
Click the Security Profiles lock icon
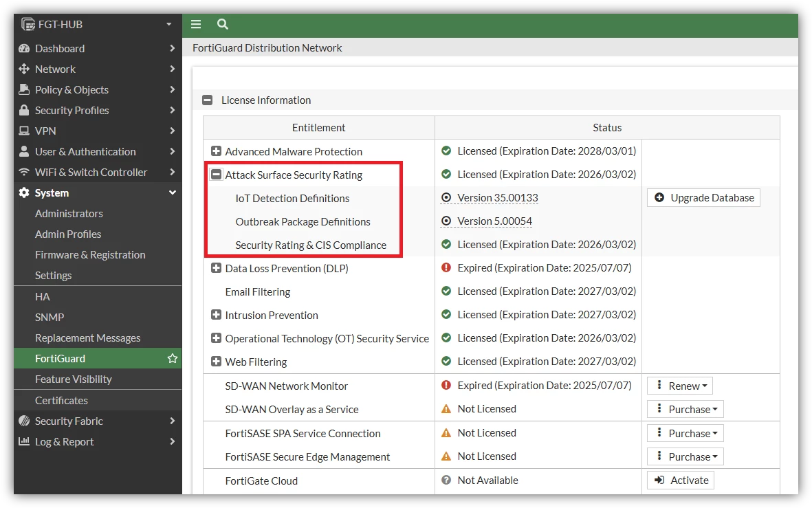[x=24, y=110]
